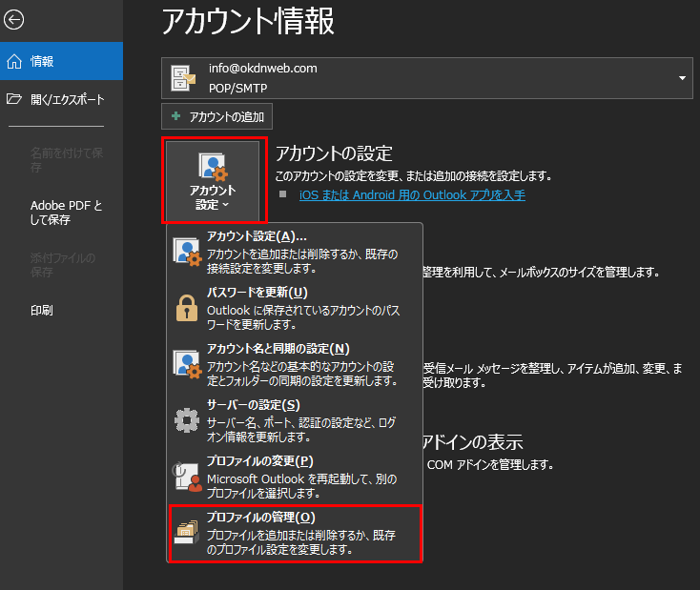Click the home icon beside 情報
The height and width of the screenshot is (590, 700).
pyautogui.click(x=14, y=62)
